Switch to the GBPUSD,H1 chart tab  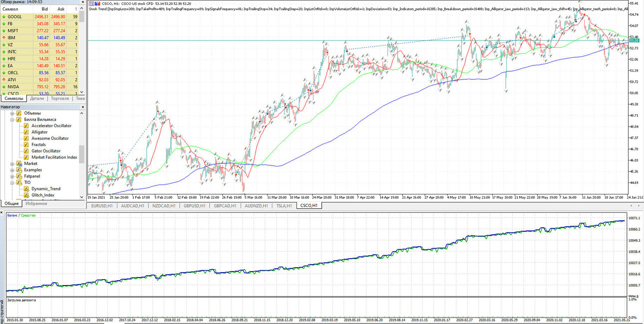(x=195, y=205)
